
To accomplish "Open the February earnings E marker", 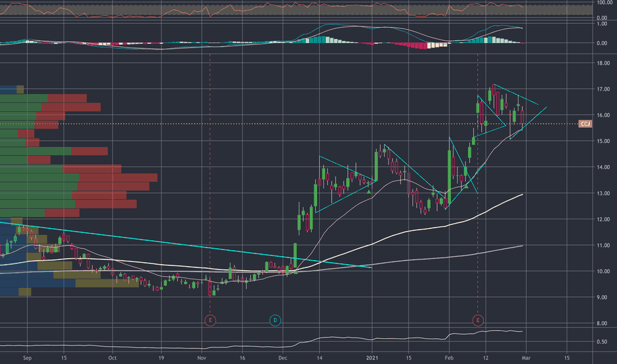I will [478, 320].
